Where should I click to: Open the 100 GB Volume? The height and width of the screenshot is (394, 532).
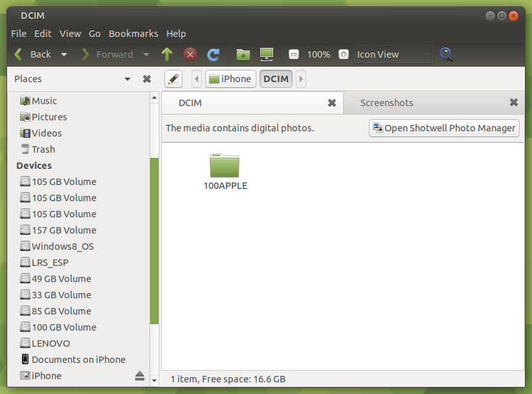pyautogui.click(x=58, y=327)
